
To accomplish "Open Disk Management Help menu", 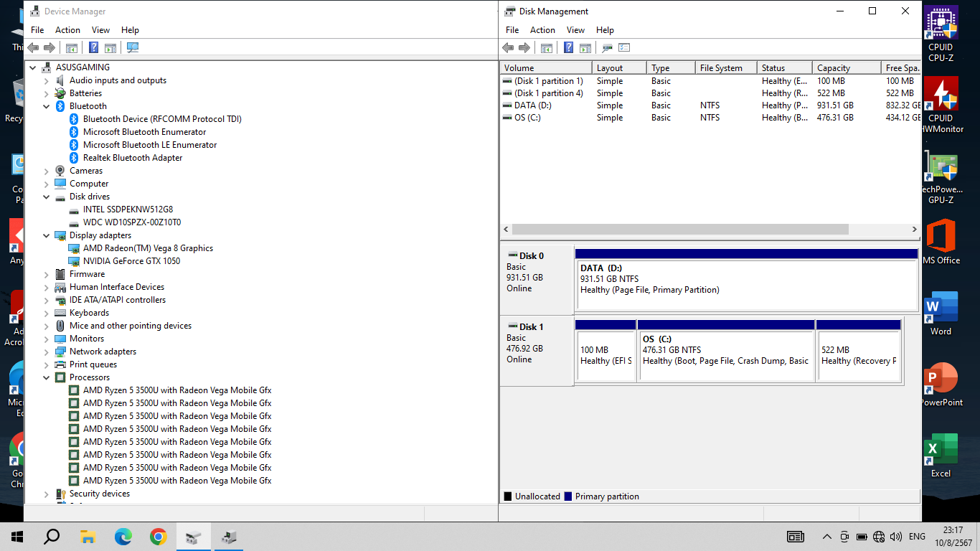I will 605,30.
